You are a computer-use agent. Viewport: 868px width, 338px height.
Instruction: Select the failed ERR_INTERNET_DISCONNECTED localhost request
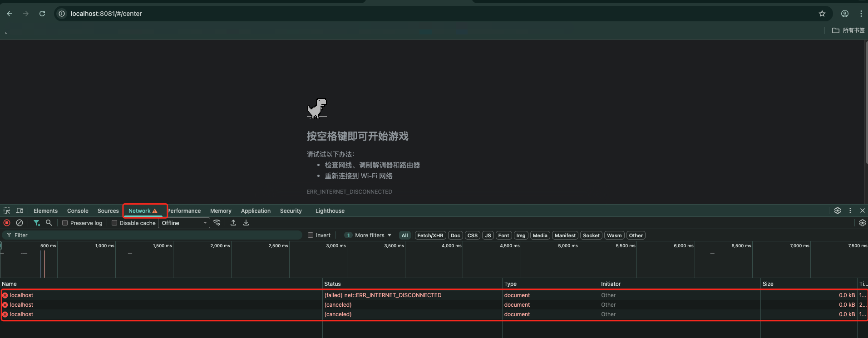[434, 295]
